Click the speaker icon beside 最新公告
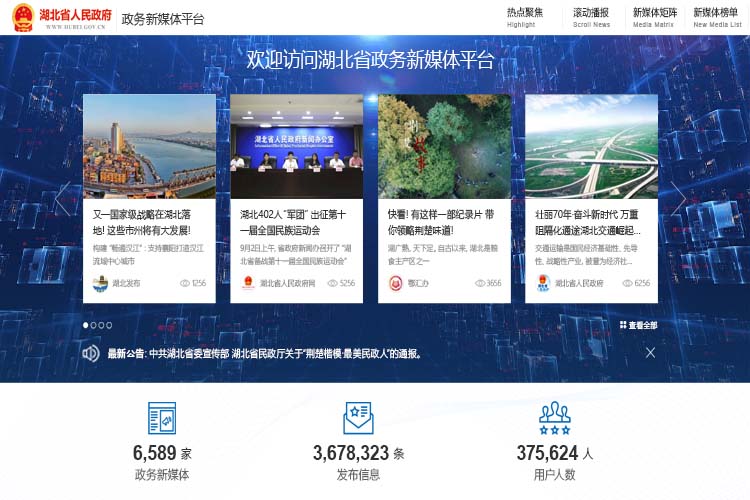 [x=91, y=353]
